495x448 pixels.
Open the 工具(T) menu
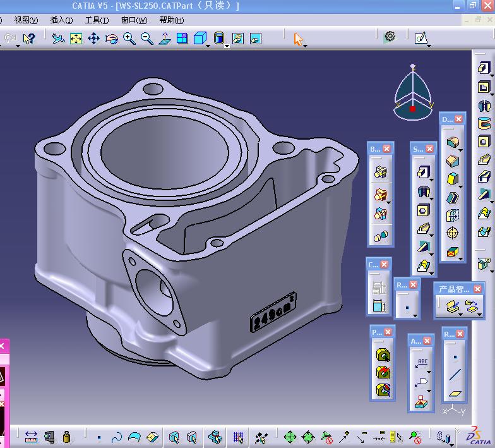97,20
